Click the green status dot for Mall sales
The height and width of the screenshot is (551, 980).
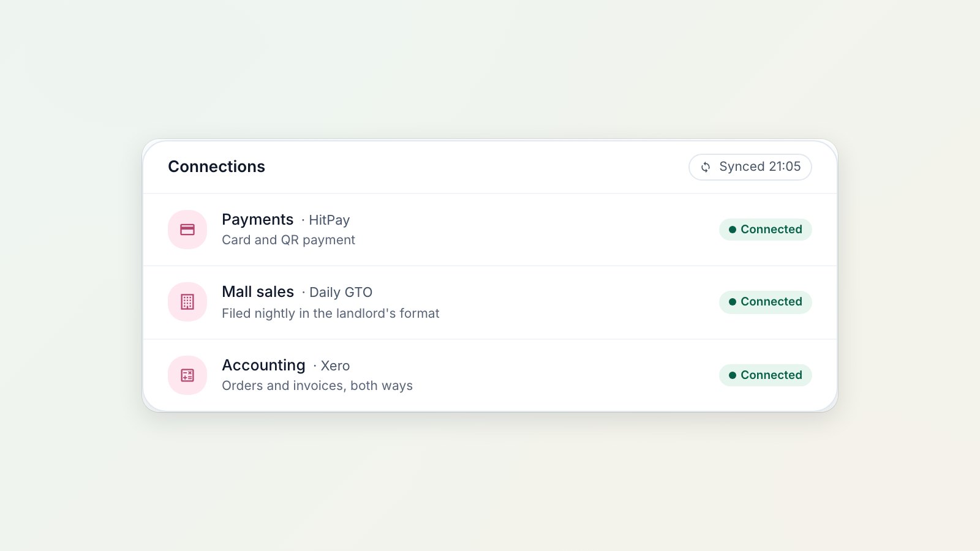pos(733,302)
